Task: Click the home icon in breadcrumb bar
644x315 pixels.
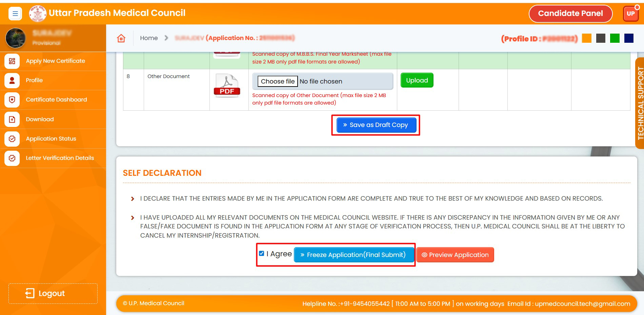Action: 121,38
